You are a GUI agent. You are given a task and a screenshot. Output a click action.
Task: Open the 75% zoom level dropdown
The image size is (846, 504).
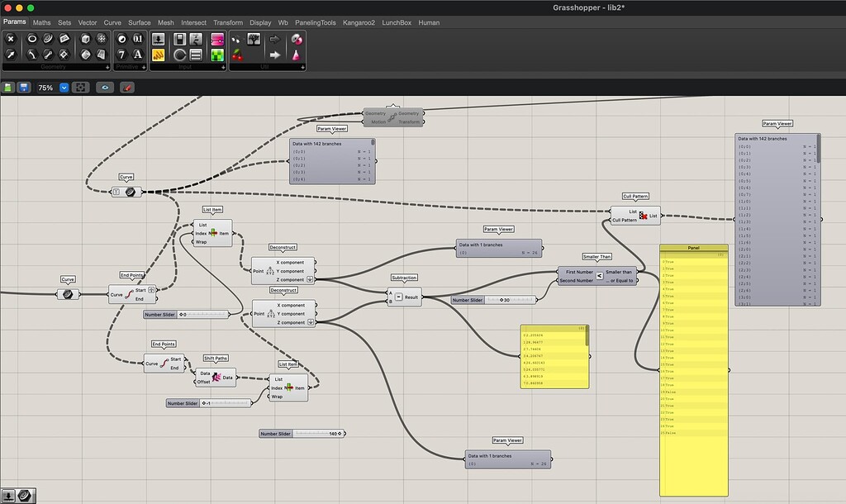[x=64, y=87]
